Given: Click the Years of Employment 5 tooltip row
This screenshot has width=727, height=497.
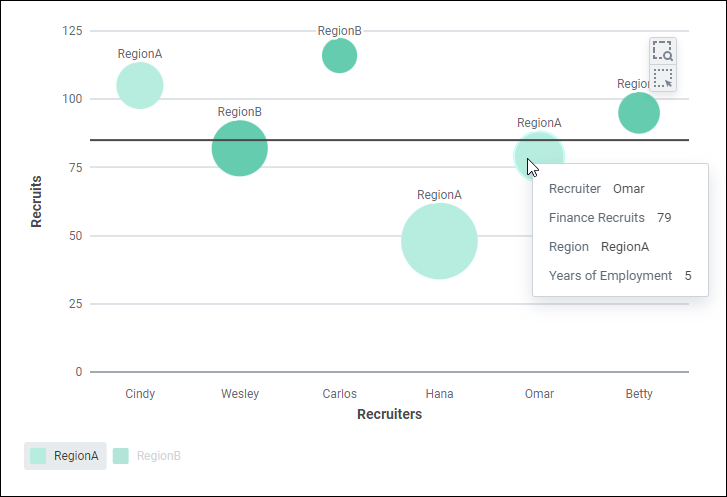Looking at the screenshot, I should [620, 276].
